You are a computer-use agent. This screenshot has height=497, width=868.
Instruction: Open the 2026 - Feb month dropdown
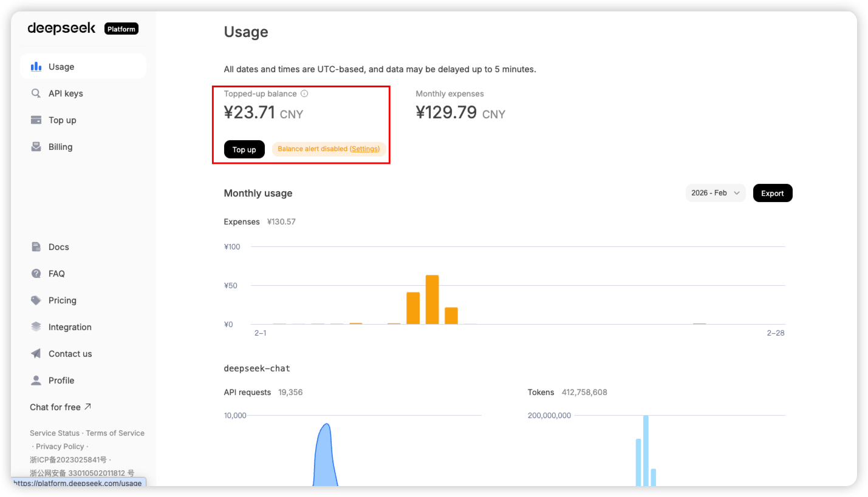(x=715, y=193)
